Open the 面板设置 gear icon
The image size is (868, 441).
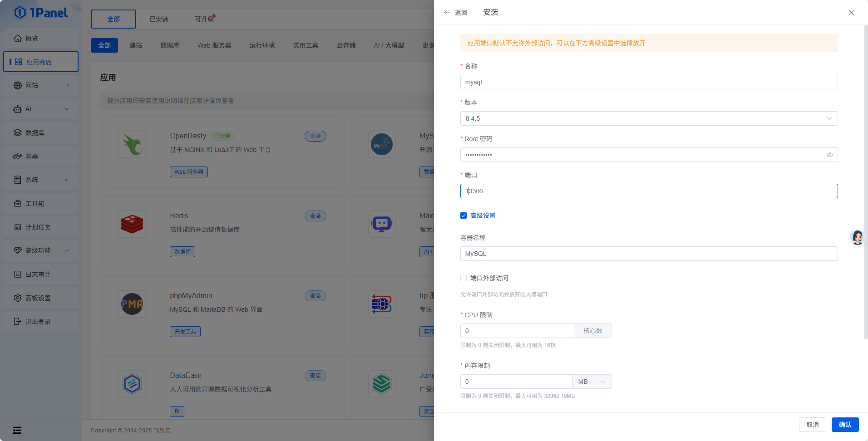[18, 298]
